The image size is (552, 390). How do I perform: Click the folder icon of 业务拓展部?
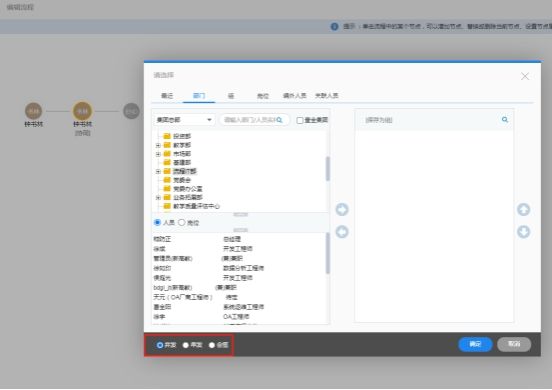pyautogui.click(x=167, y=197)
